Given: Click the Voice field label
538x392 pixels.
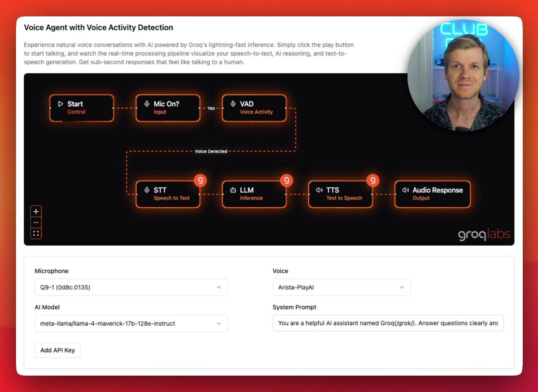Looking at the screenshot, I should pyautogui.click(x=280, y=271).
